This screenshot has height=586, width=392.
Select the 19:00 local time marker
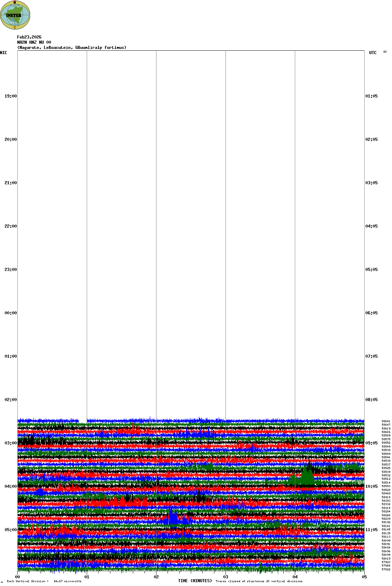click(10, 96)
